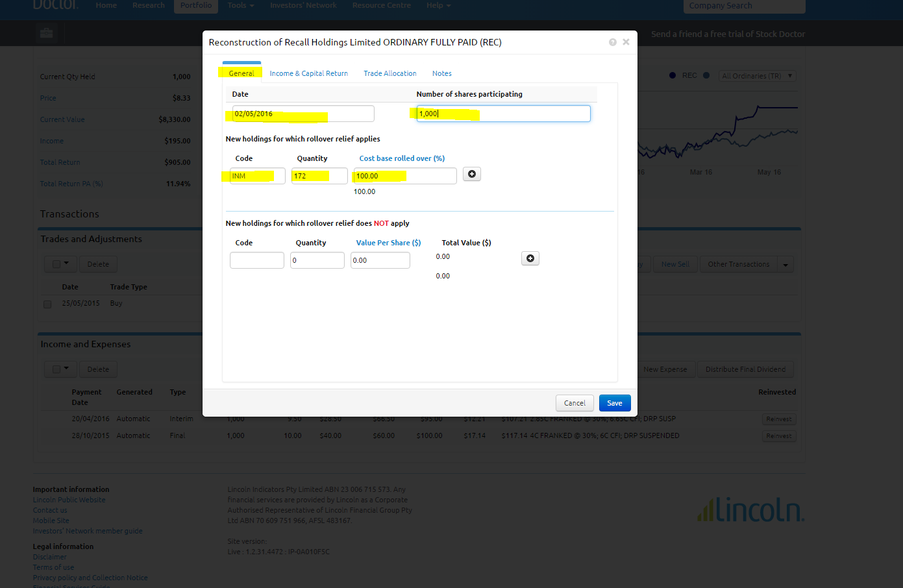Cancel the reconstruction dialog
This screenshot has width=903, height=588.
pyautogui.click(x=575, y=403)
